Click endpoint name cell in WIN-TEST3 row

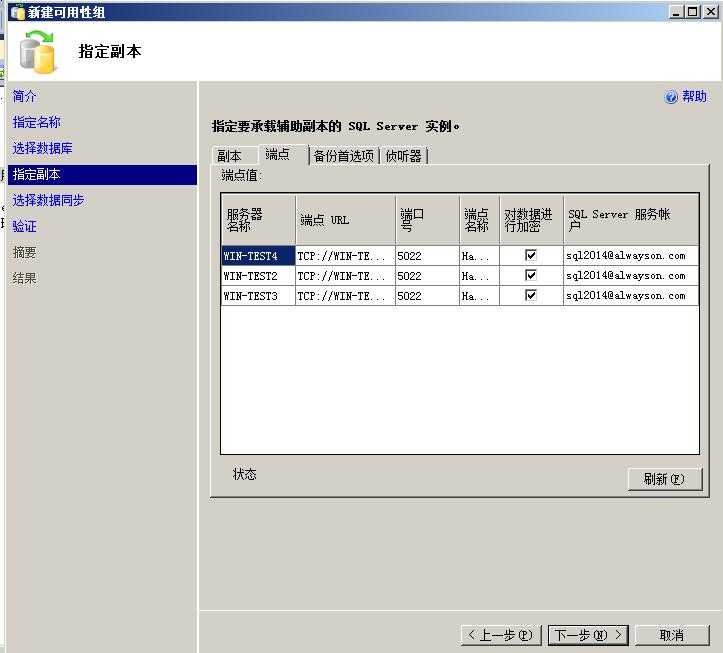tap(480, 296)
